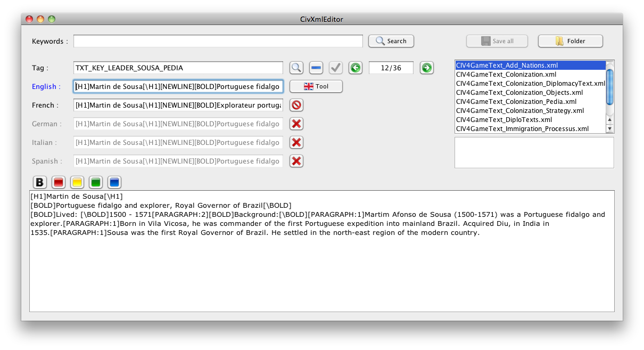This screenshot has height=350, width=644.
Task: Select CIV4GameText_Add_Nations.xml in file list
Action: point(530,65)
